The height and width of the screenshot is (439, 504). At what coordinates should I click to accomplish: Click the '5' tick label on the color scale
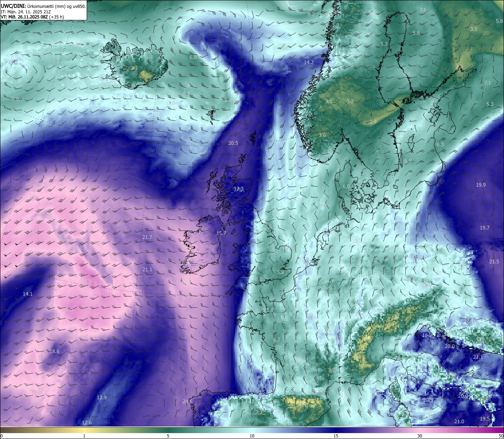168,435
